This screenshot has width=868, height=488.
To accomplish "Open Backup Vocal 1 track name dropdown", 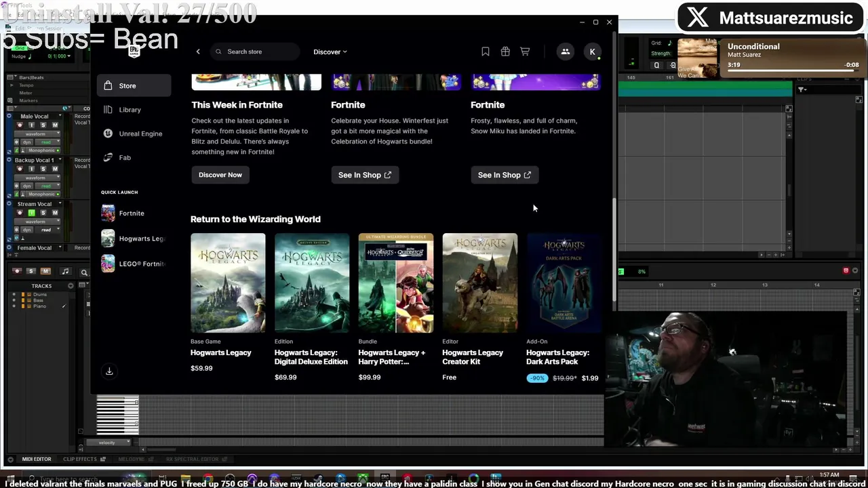I will [60, 159].
